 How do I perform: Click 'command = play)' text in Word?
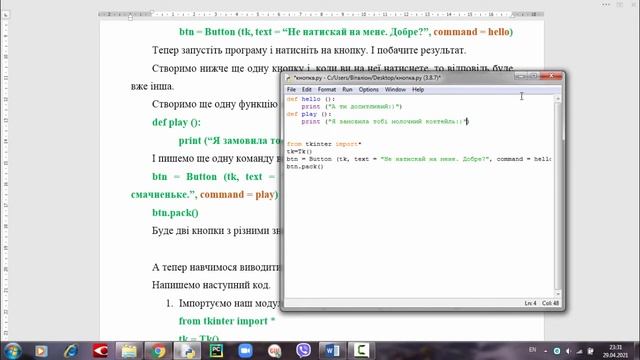click(239, 195)
